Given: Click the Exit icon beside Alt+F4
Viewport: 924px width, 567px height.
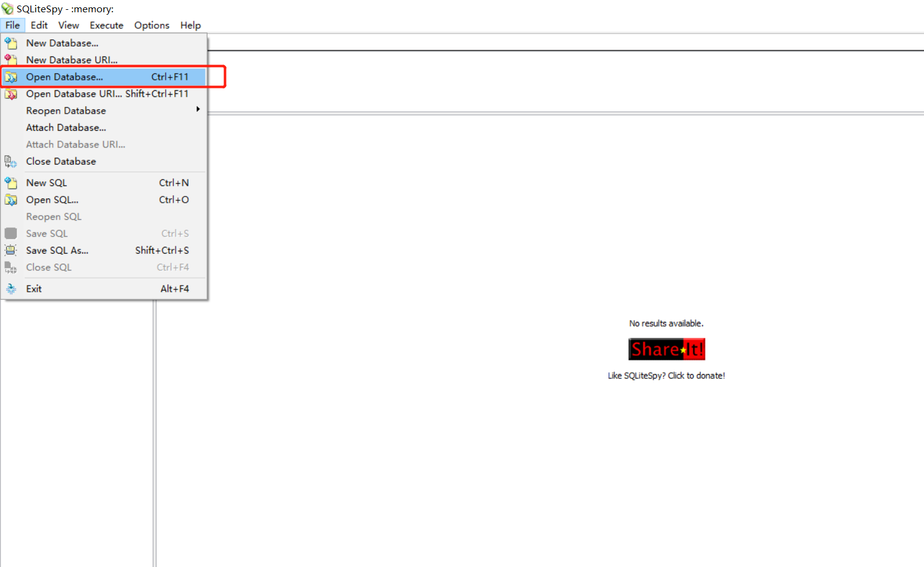Looking at the screenshot, I should coord(11,288).
